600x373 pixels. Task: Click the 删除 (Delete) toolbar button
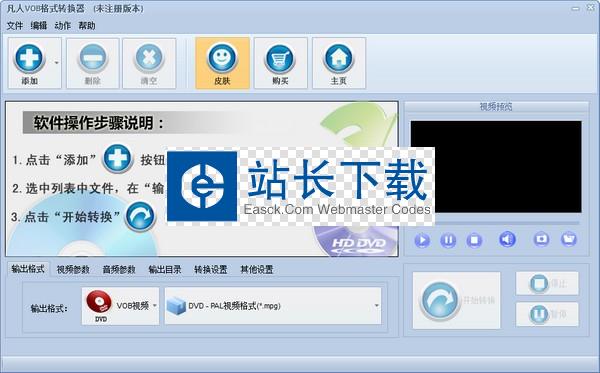93,63
